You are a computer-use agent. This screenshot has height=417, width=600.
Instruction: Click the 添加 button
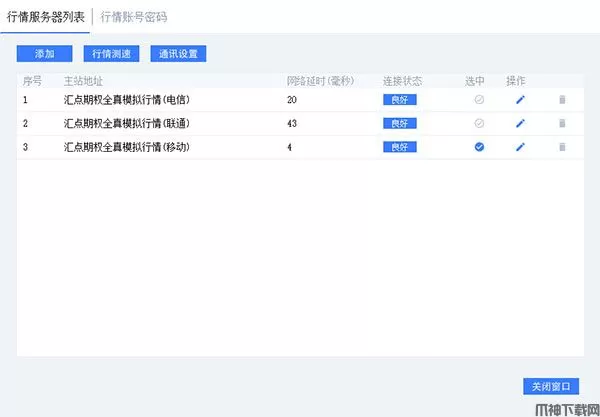(x=44, y=54)
